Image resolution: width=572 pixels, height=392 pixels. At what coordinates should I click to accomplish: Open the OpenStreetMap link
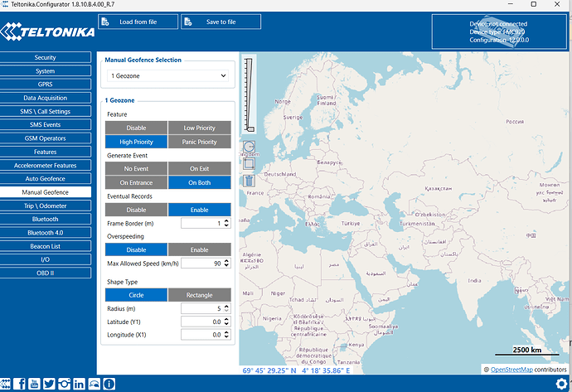coord(511,370)
